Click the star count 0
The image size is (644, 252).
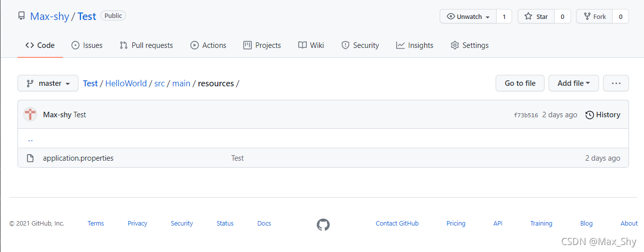coord(563,16)
